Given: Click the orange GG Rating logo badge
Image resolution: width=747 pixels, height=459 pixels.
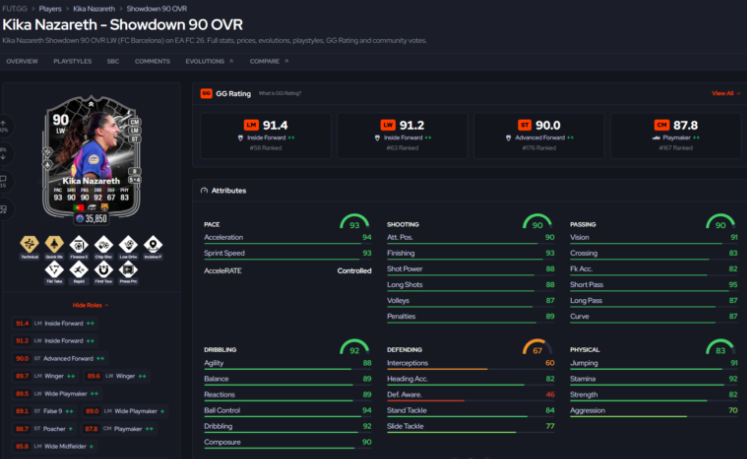Looking at the screenshot, I should (x=206, y=93).
